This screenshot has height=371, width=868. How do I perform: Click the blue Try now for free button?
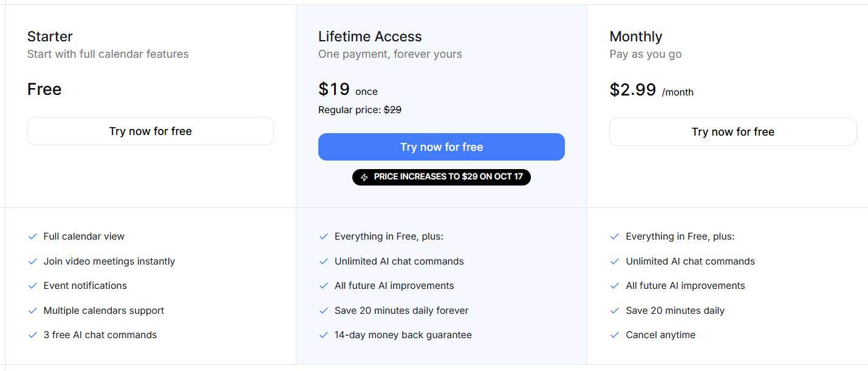click(441, 147)
